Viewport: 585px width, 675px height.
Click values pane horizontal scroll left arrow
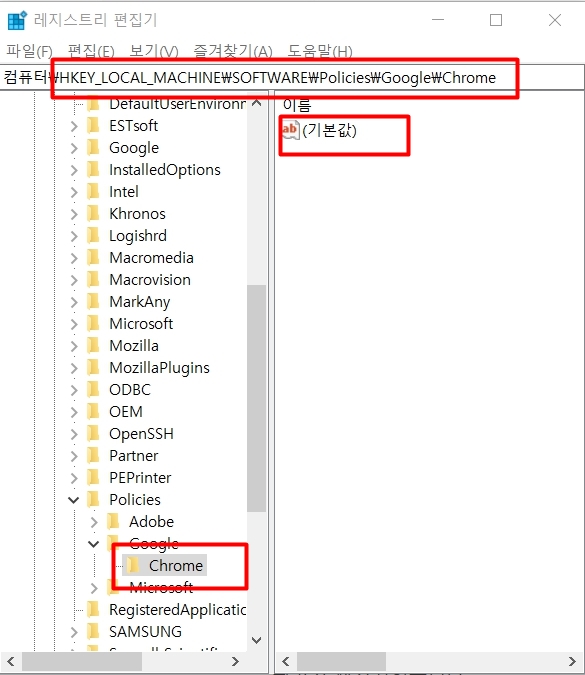point(285,661)
